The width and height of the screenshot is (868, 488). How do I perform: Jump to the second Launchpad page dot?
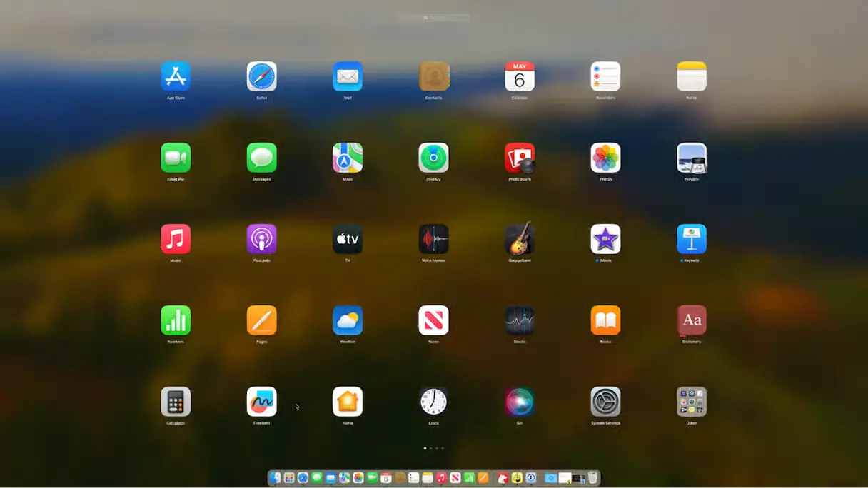(431, 448)
